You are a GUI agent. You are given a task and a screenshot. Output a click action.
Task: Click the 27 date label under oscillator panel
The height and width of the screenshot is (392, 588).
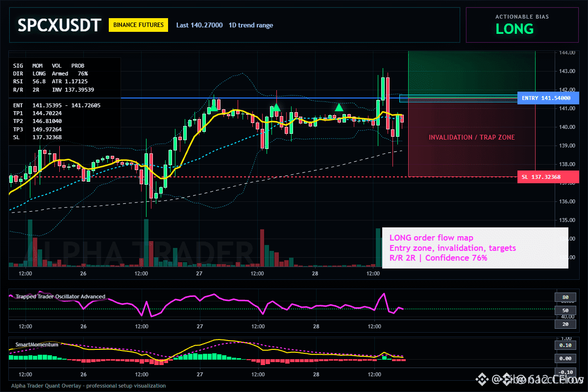[199, 326]
